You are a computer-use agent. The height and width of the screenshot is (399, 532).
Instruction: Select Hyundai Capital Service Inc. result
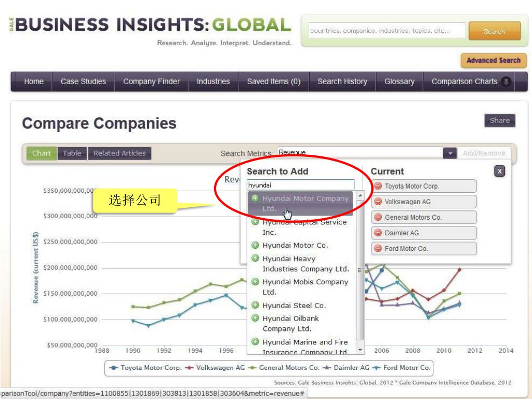[301, 228]
